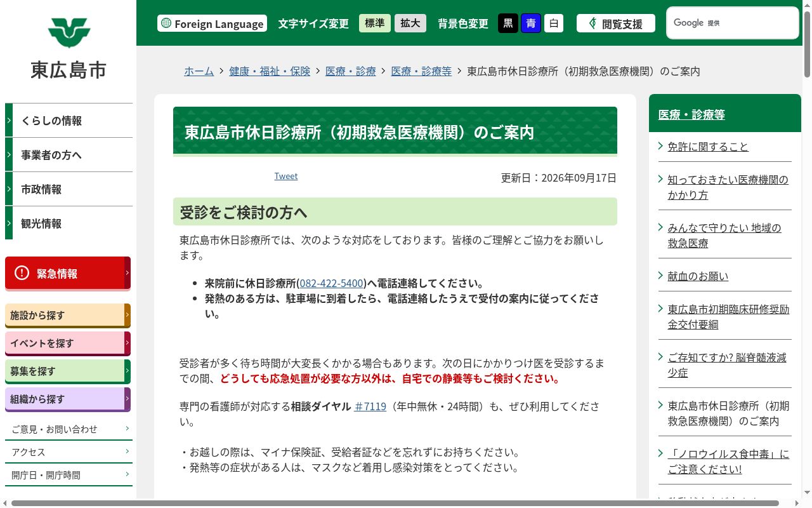Screen dimensions: 812x508
Task: Click the Higashihiroshima city logo emblem
Action: (x=69, y=33)
